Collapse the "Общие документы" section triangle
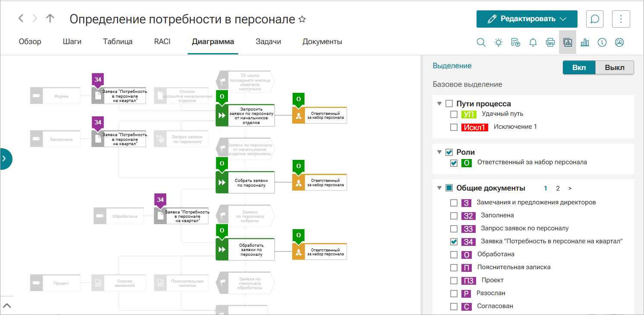The height and width of the screenshot is (315, 644). (x=439, y=188)
